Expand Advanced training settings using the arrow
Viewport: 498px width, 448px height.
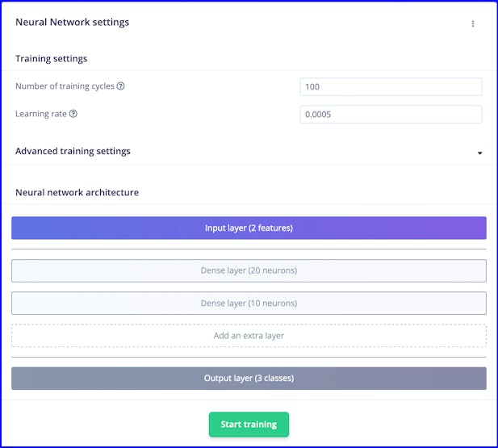[x=479, y=153]
